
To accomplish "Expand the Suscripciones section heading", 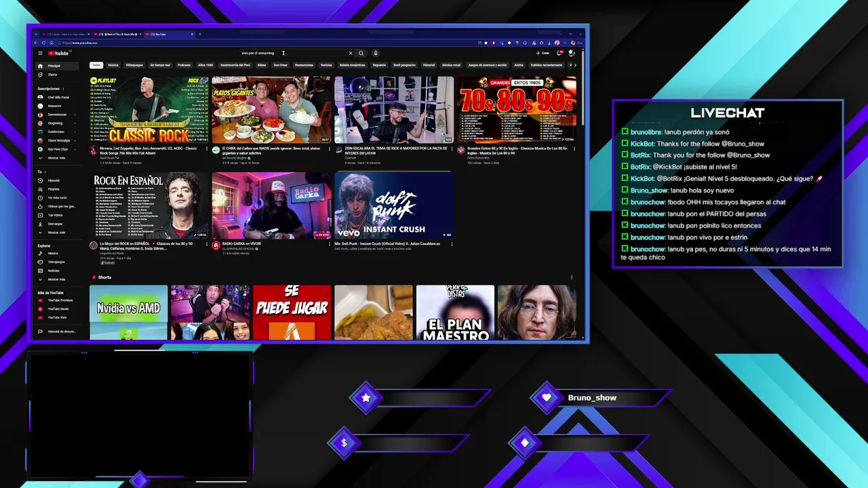I will pyautogui.click(x=51, y=89).
